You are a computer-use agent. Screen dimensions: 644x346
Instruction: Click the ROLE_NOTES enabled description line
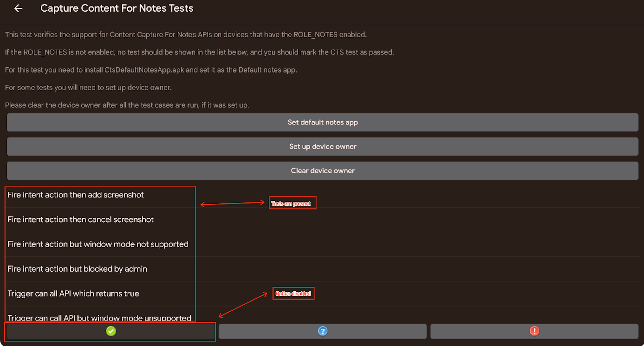(x=186, y=35)
